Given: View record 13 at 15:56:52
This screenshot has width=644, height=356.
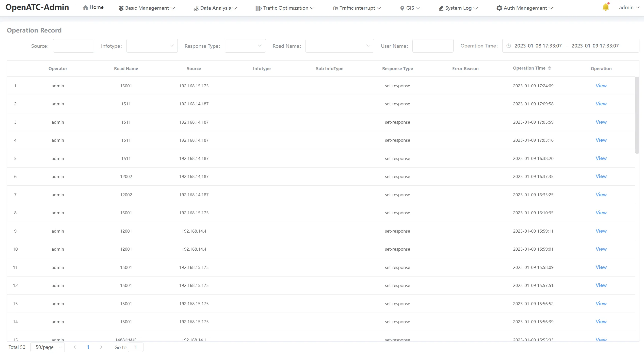Looking at the screenshot, I should click(601, 303).
